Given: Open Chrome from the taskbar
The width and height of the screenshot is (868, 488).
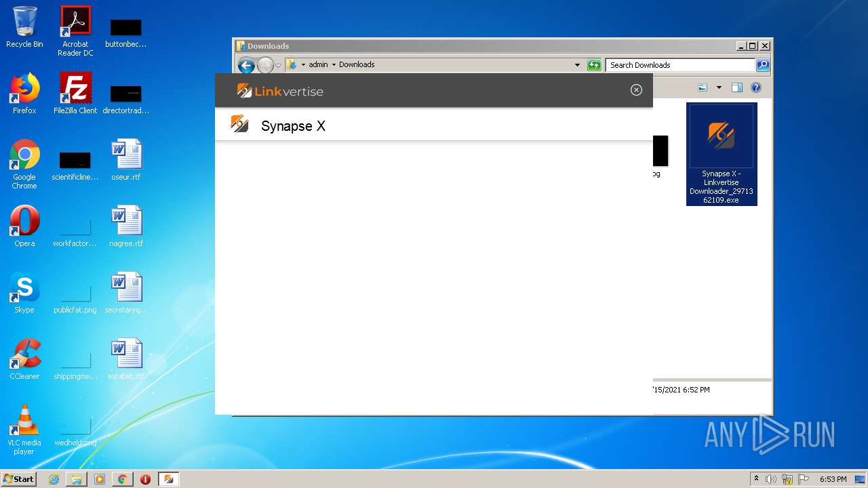Looking at the screenshot, I should coord(122,479).
